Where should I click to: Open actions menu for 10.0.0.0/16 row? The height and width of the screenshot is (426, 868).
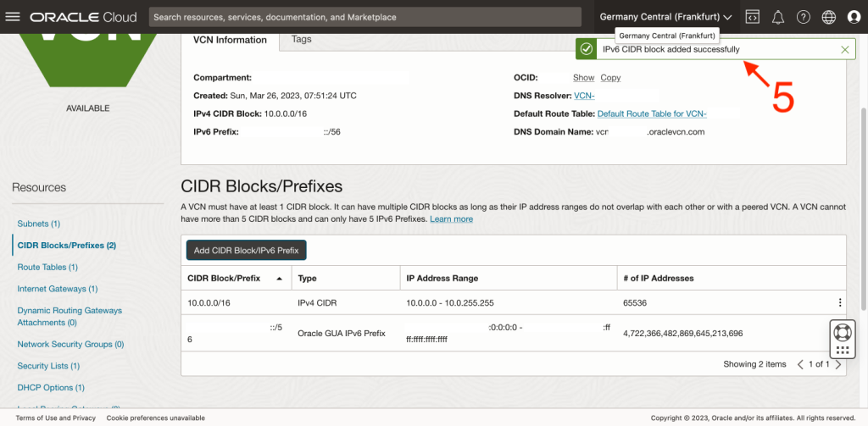point(839,302)
